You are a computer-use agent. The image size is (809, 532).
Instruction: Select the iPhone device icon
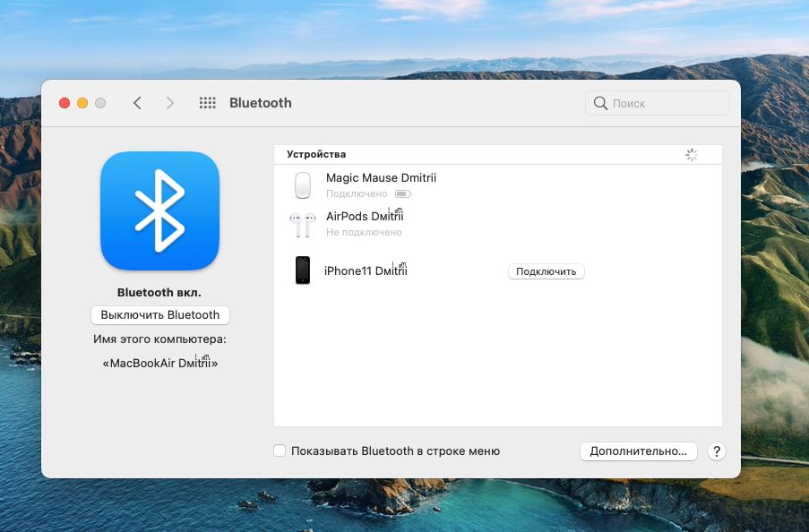303,270
